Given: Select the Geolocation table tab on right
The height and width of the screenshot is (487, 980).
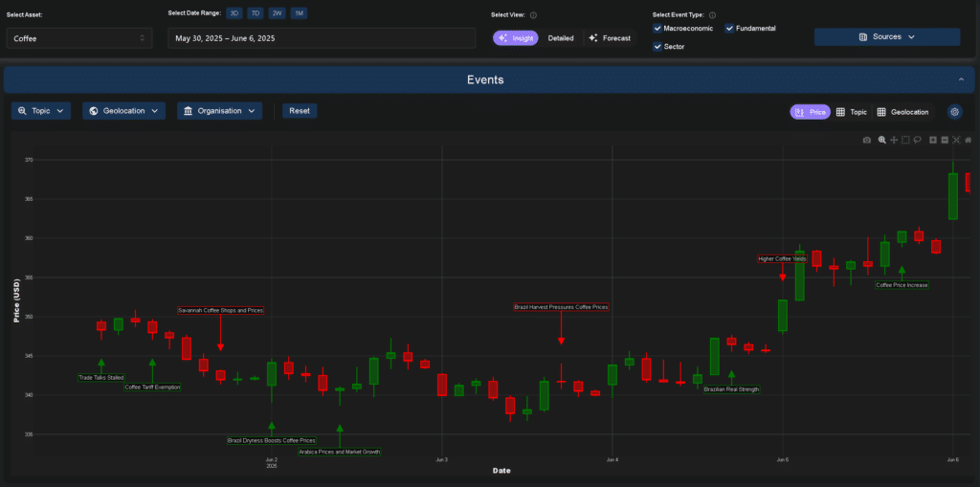Looking at the screenshot, I should point(902,112).
